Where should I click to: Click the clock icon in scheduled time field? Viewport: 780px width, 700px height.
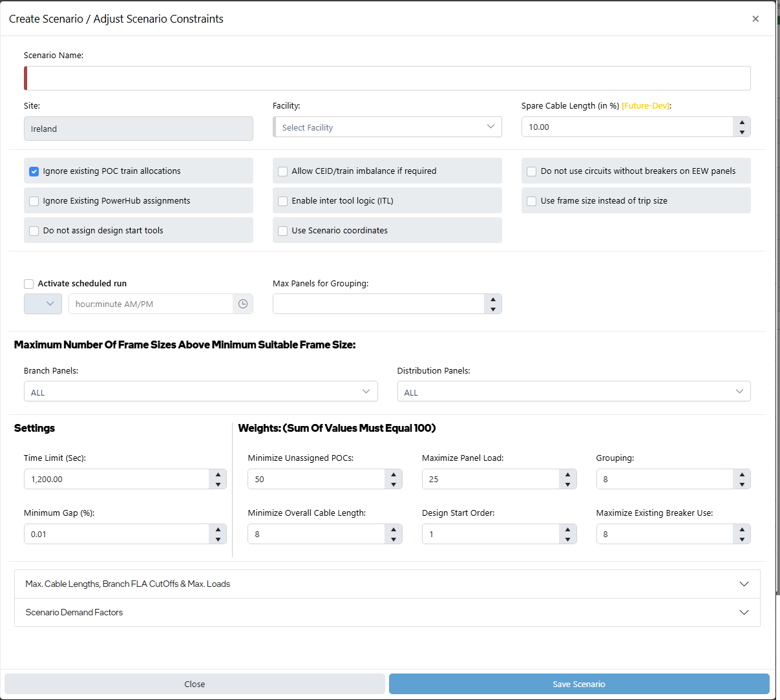point(243,304)
